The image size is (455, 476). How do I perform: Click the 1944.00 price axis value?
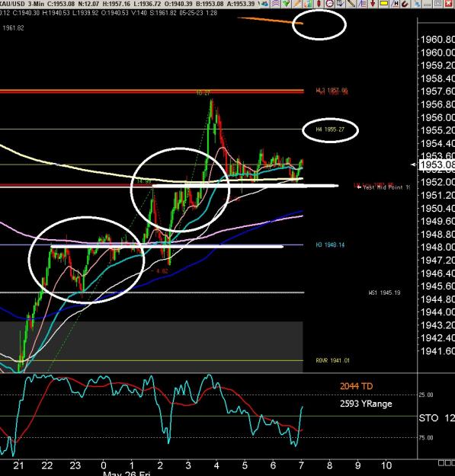click(x=437, y=311)
